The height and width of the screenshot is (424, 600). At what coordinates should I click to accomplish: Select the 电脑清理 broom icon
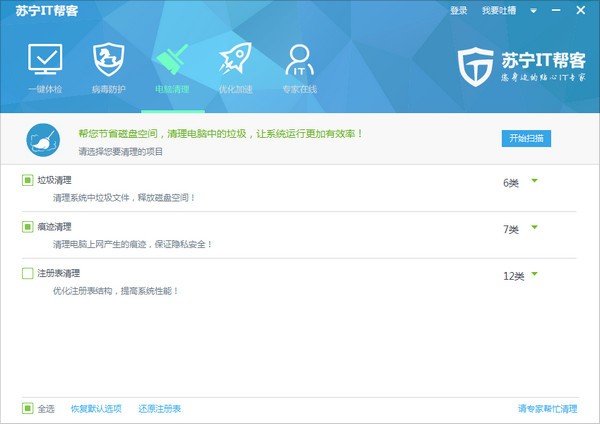pyautogui.click(x=171, y=62)
